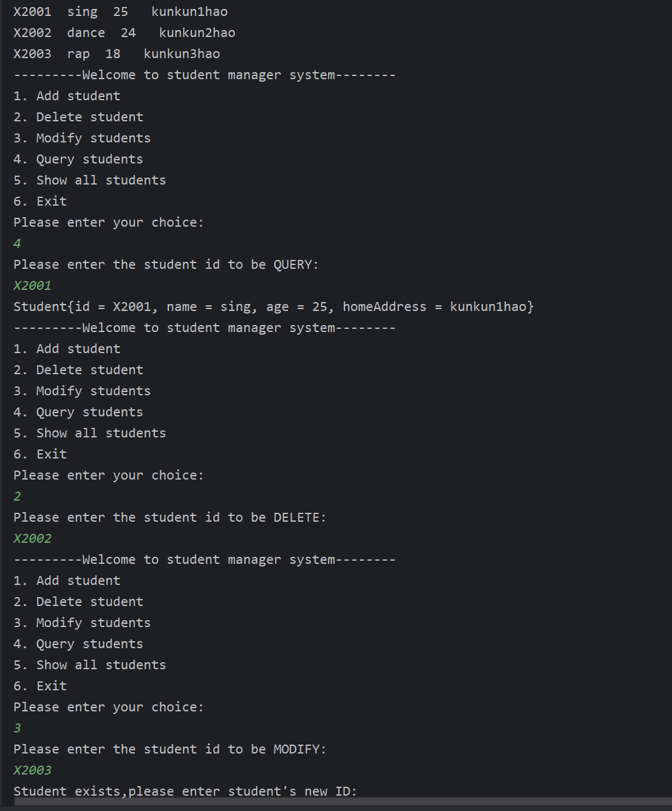Click the prompt line ending with 'MODIFY:'

point(170,749)
